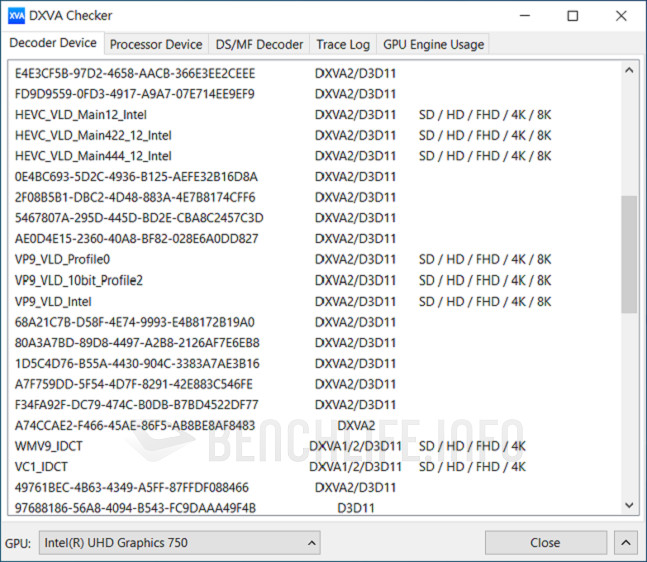
Task: Select the WMV9_IDCT decoder entry
Action: tap(47, 446)
